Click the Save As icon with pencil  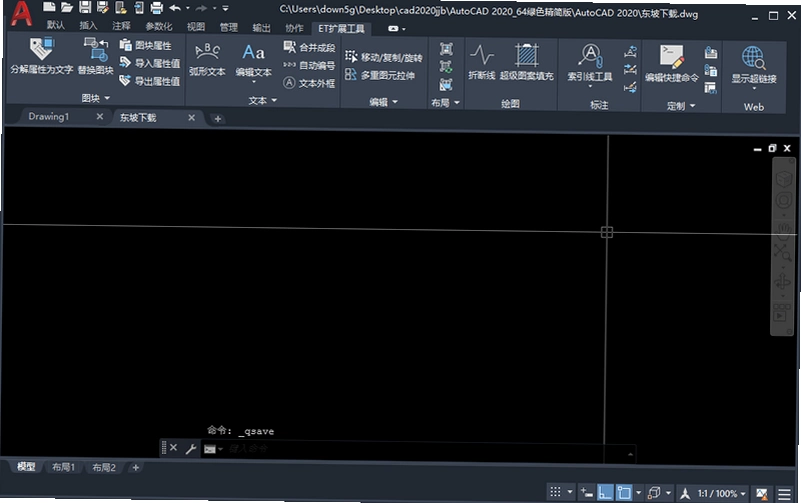tap(103, 7)
